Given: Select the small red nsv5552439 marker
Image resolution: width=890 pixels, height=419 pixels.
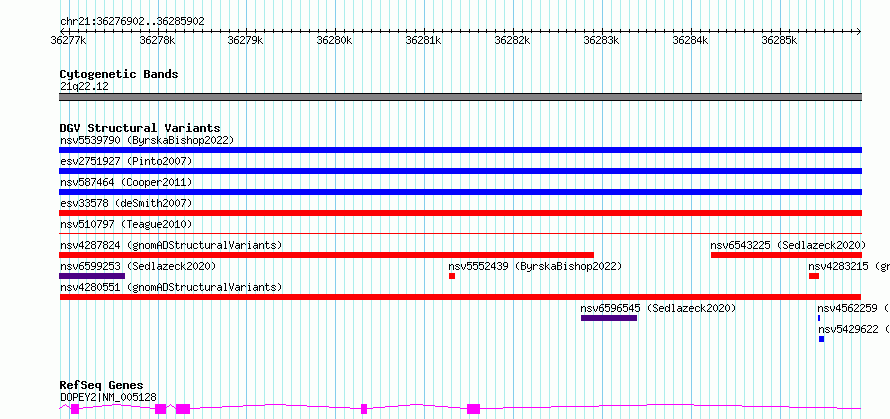Looking at the screenshot, I should pos(452,276).
